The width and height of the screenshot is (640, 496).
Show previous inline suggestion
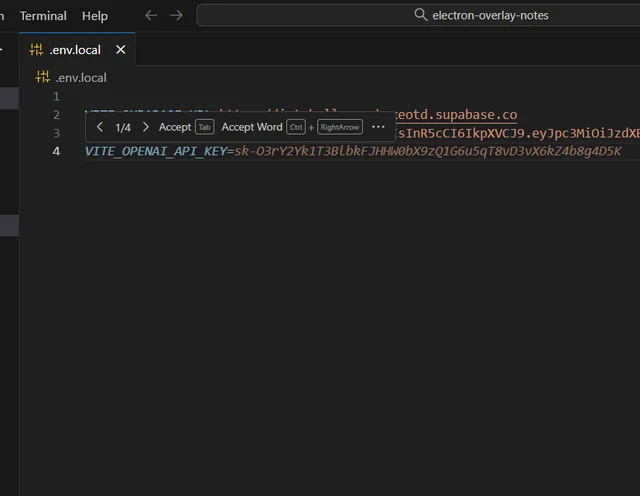100,127
